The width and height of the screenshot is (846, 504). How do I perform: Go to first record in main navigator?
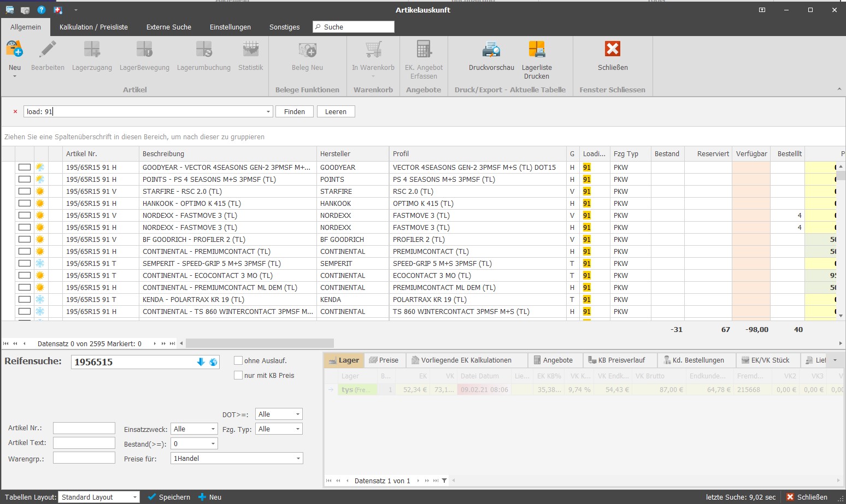coord(6,343)
